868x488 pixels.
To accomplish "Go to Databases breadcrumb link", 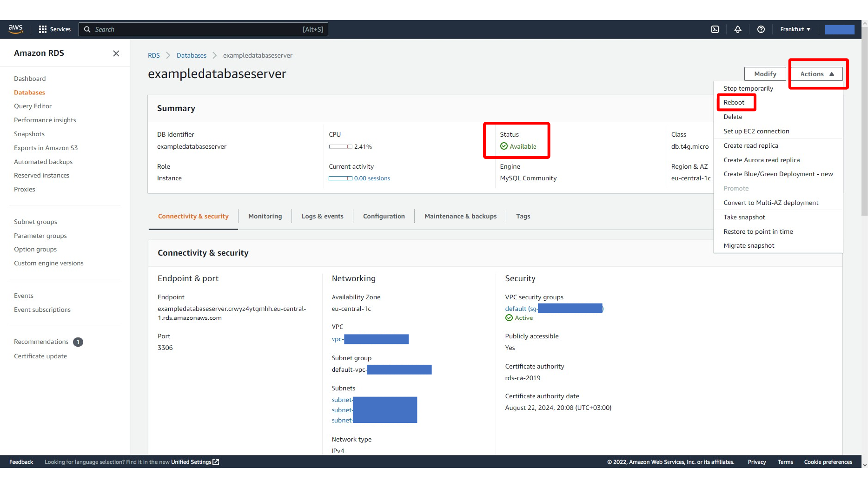I will point(192,55).
